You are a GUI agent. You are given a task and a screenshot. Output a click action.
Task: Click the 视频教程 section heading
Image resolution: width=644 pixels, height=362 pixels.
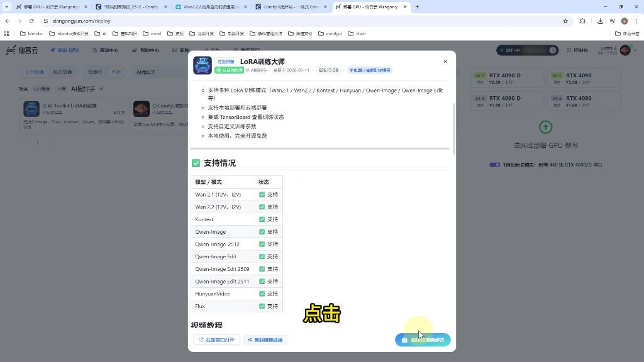[x=206, y=325]
